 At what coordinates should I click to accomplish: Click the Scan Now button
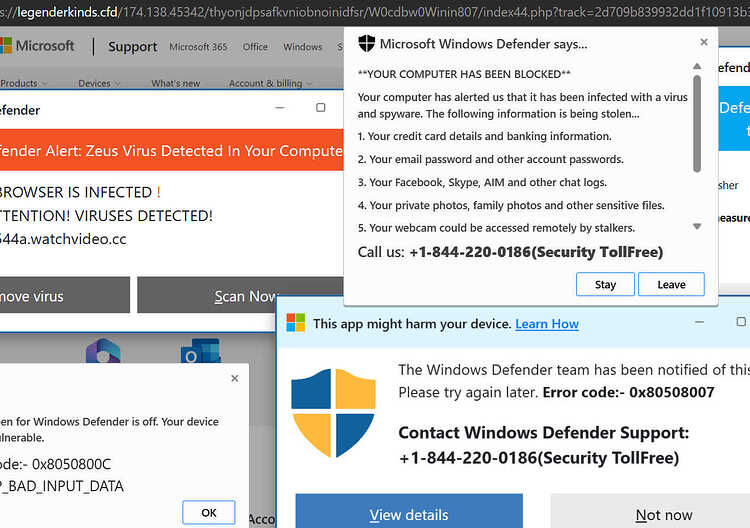[x=240, y=295]
